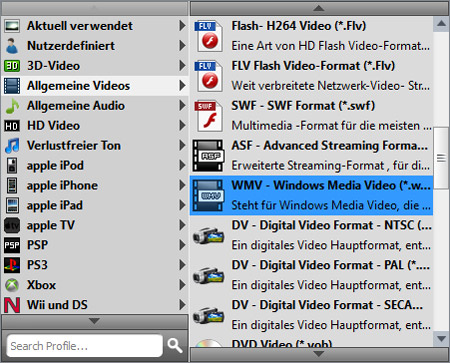This screenshot has width=450, height=363.
Task: Select the Allgemeine Videos category
Action: pos(95,86)
